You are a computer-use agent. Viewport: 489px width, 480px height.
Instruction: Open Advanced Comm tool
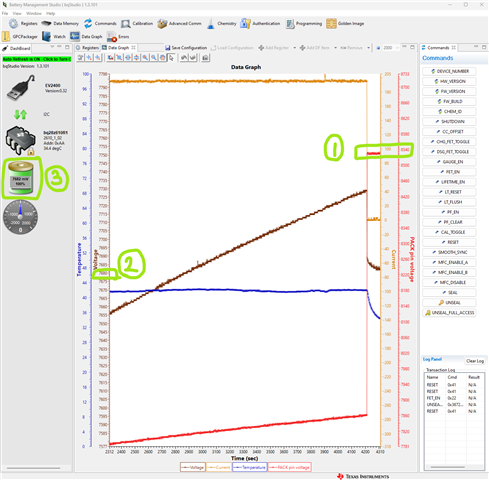pyautogui.click(x=179, y=24)
